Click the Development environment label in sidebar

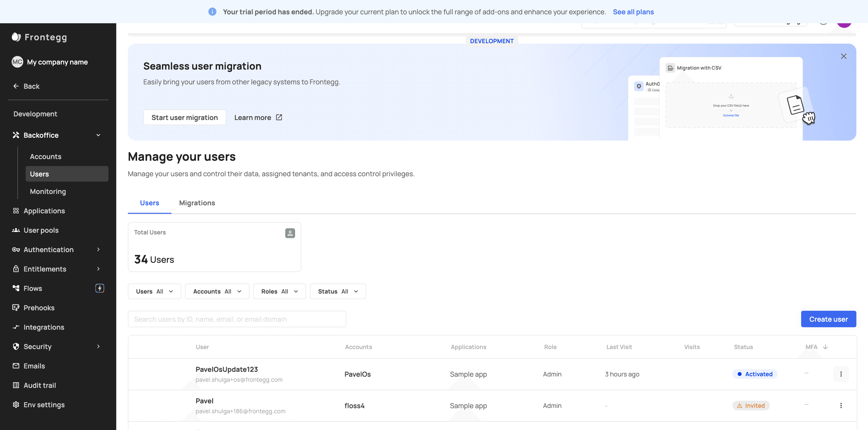[x=35, y=114]
